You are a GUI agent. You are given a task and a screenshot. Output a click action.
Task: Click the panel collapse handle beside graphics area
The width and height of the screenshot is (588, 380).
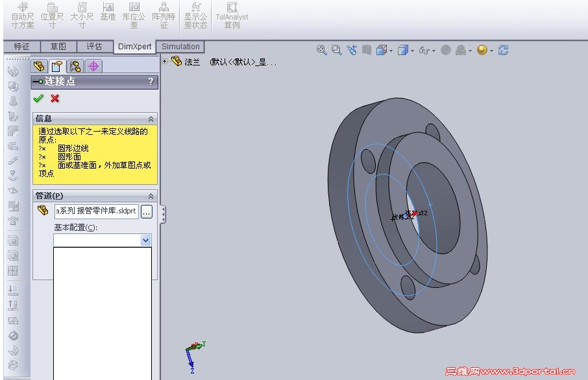tap(163, 215)
